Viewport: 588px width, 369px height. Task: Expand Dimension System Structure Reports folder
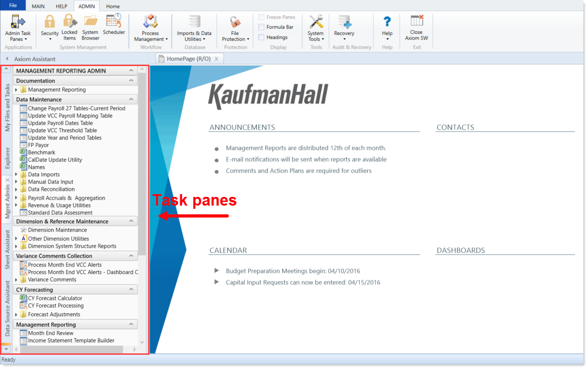click(x=16, y=246)
